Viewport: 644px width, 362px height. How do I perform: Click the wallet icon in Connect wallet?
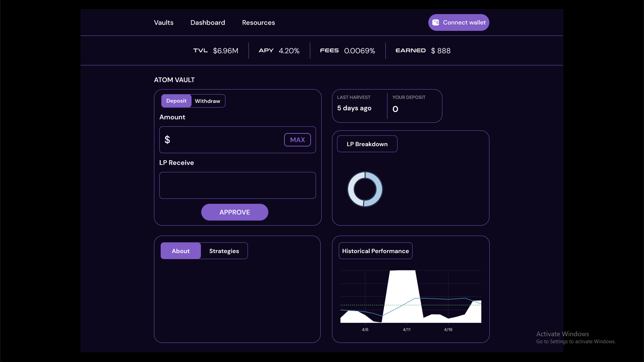pyautogui.click(x=436, y=22)
